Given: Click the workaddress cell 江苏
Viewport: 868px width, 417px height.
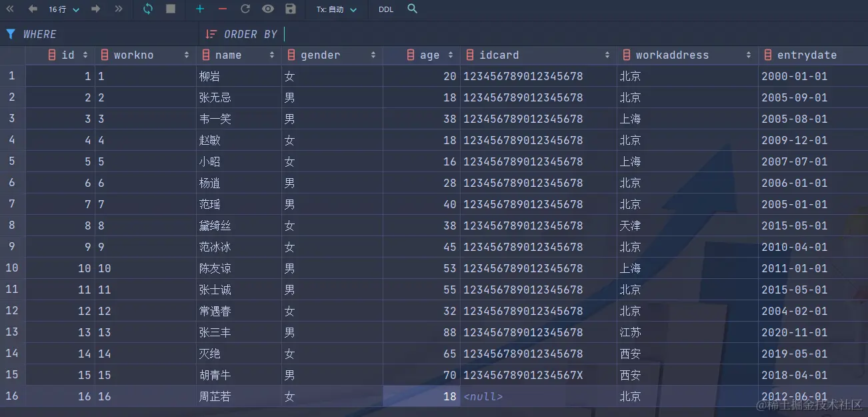Looking at the screenshot, I should coord(687,332).
